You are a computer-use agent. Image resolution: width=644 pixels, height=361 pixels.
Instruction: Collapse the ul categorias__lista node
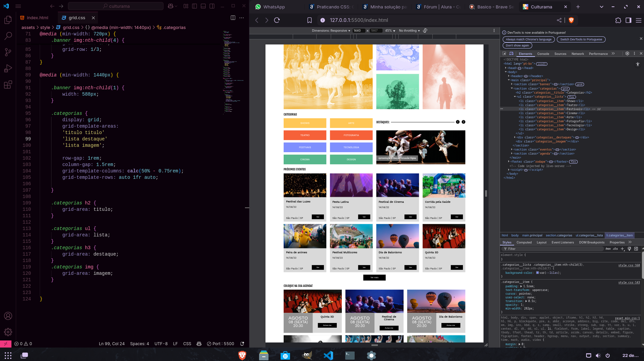[x=515, y=97]
